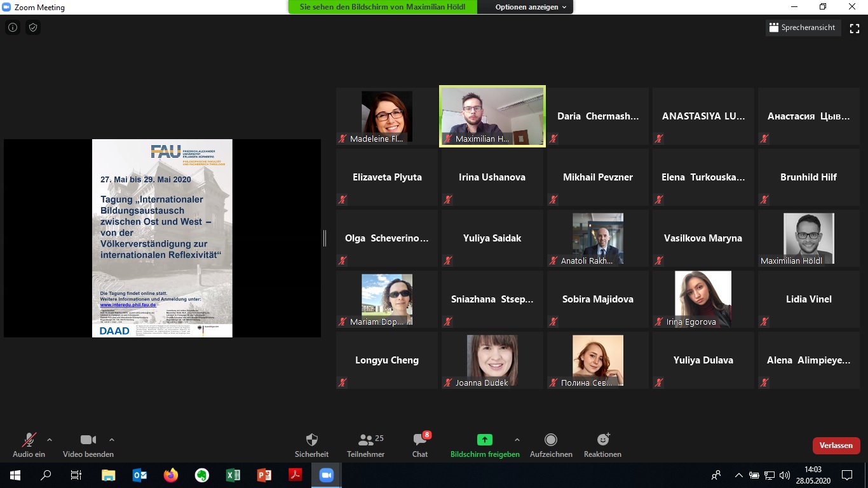Open the Chat panel

point(420,445)
